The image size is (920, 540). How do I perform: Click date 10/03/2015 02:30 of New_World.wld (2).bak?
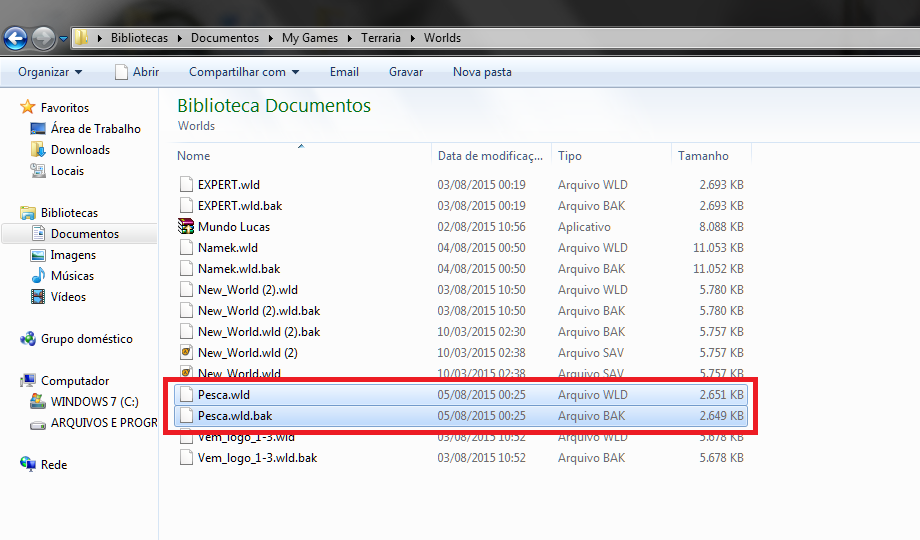481,332
